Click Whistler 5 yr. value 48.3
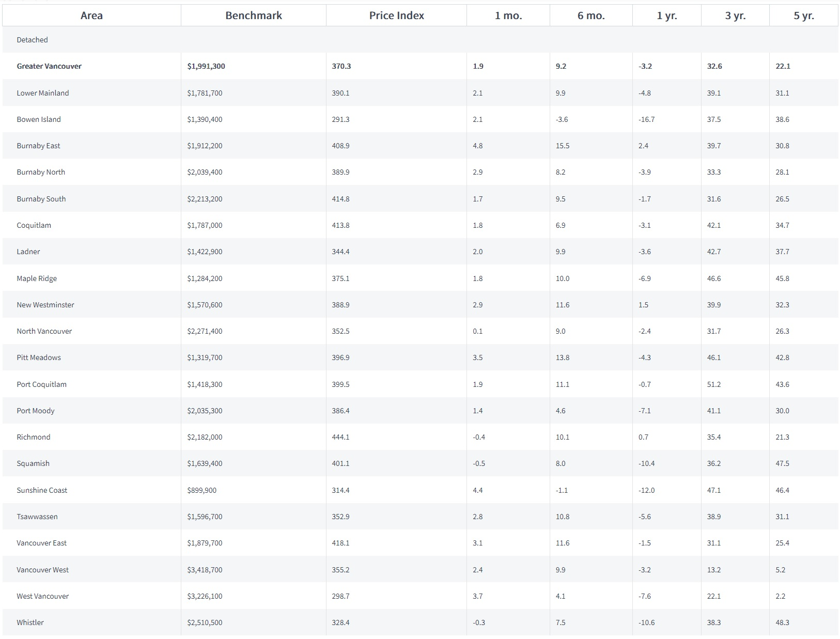 (x=782, y=622)
